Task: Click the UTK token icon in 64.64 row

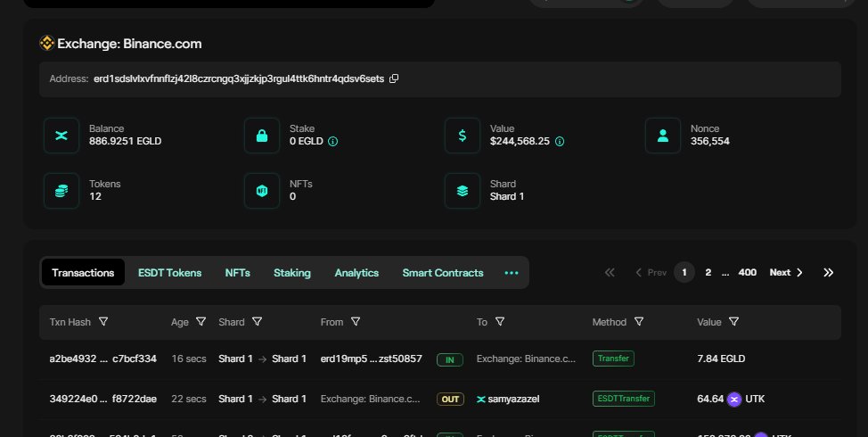Action: (x=734, y=399)
